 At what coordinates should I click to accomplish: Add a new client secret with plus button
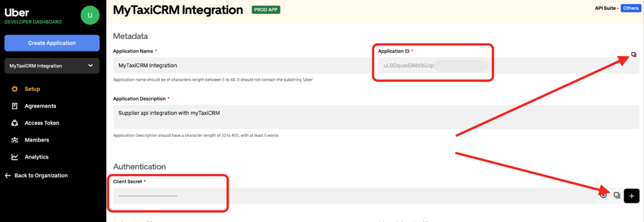[x=631, y=196]
